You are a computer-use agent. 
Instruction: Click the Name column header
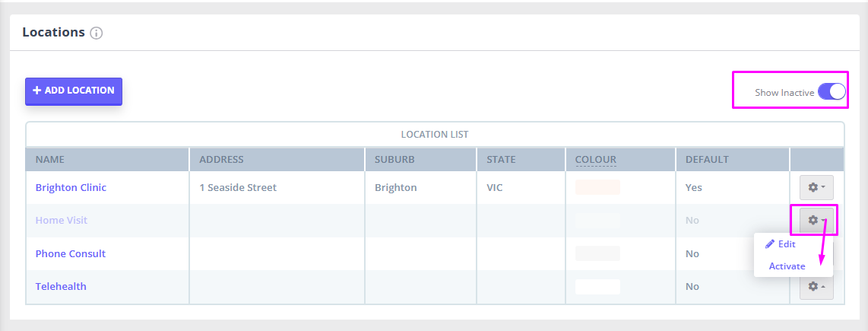tap(50, 160)
